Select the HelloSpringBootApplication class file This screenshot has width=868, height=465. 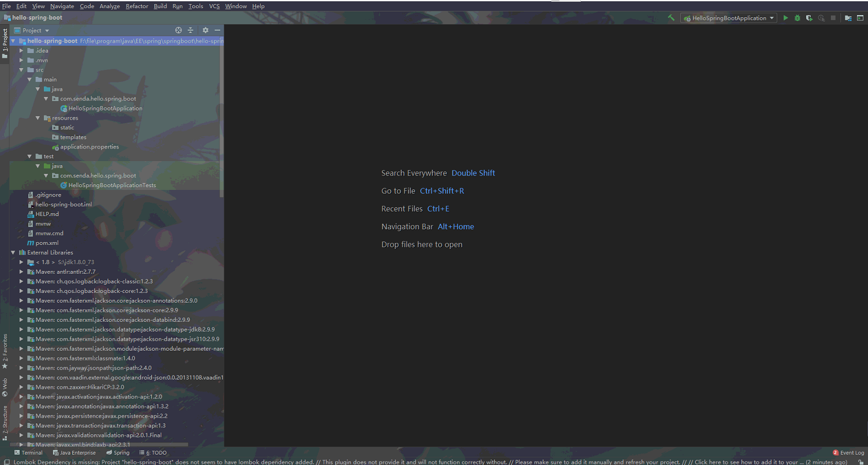(101, 108)
